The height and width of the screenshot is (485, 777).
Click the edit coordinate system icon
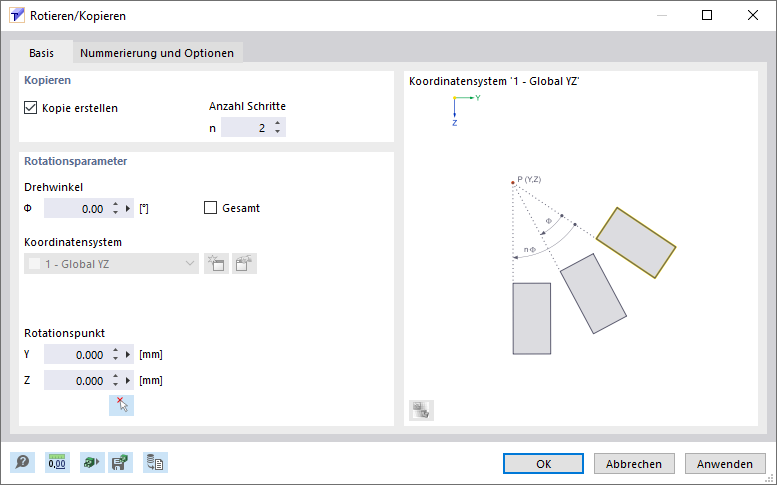(x=244, y=264)
